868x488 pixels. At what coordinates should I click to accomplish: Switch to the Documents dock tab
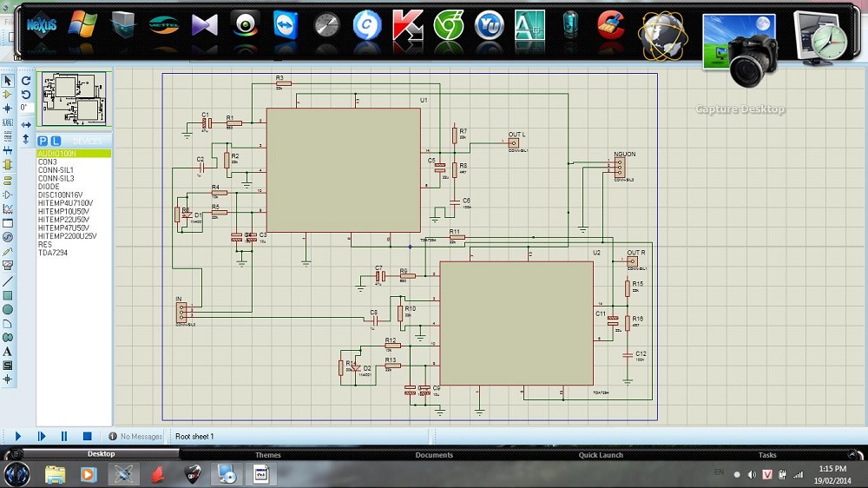(x=434, y=455)
